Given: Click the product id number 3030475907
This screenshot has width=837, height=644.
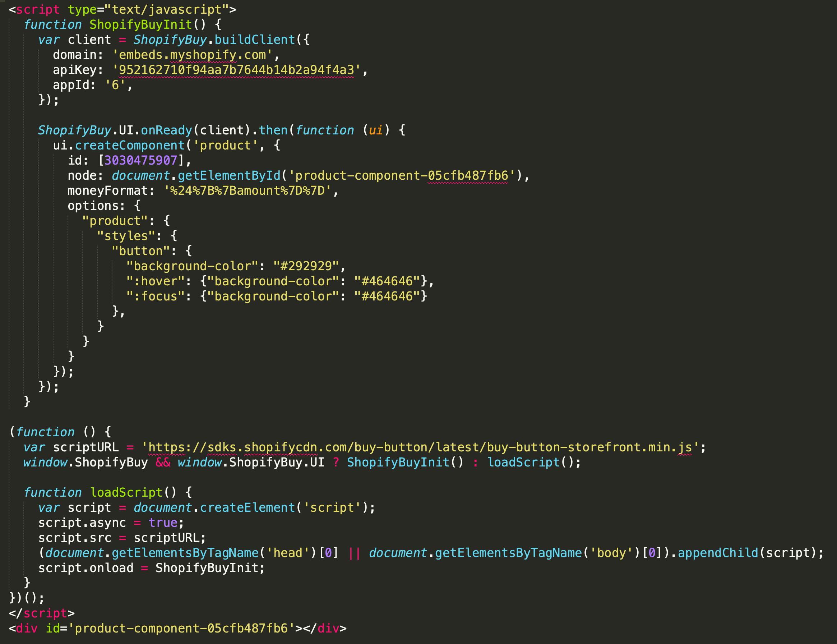Looking at the screenshot, I should coord(140,160).
